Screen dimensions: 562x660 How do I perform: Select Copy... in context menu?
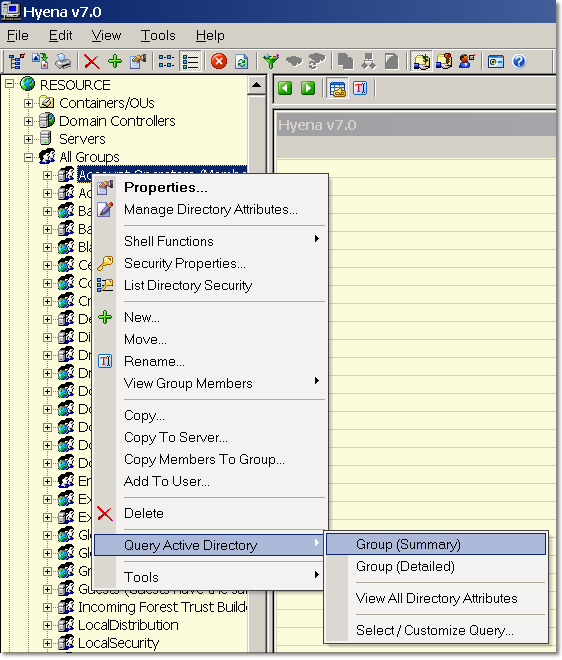[x=210, y=415]
